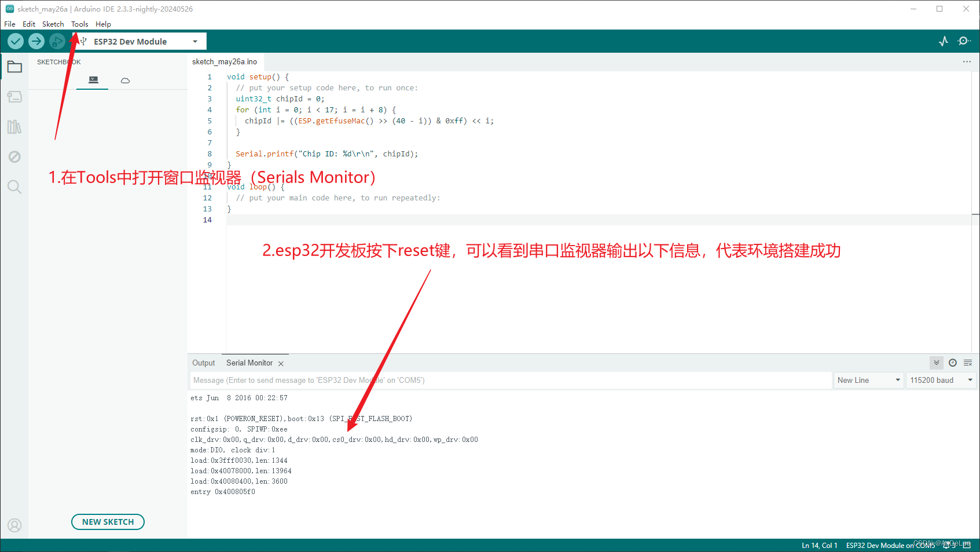The image size is (980, 552).
Task: Click the serial message input field
Action: (x=511, y=380)
